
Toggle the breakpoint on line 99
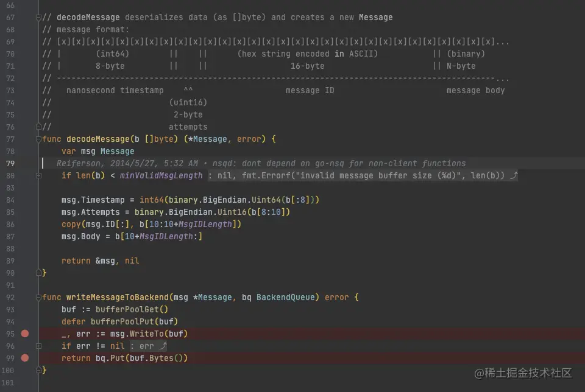(25, 358)
